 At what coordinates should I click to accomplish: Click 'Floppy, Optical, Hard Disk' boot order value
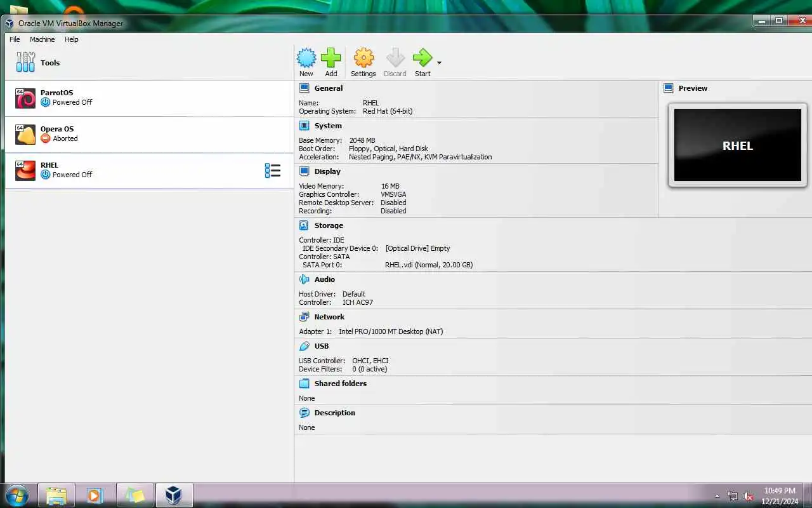(x=388, y=149)
